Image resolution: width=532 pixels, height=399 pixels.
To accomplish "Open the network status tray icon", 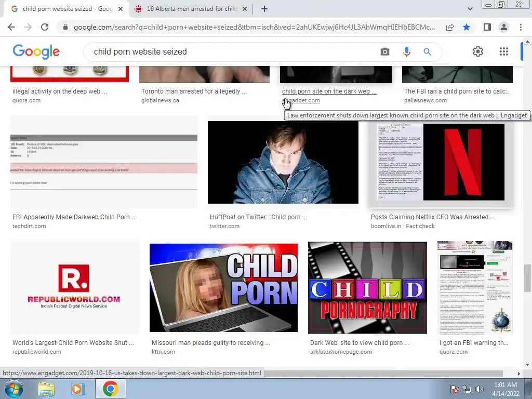I will pos(467,390).
